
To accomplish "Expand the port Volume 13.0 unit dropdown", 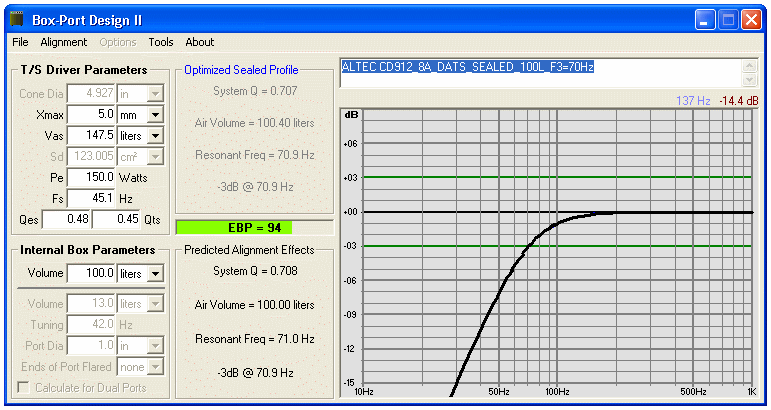I will pyautogui.click(x=155, y=304).
